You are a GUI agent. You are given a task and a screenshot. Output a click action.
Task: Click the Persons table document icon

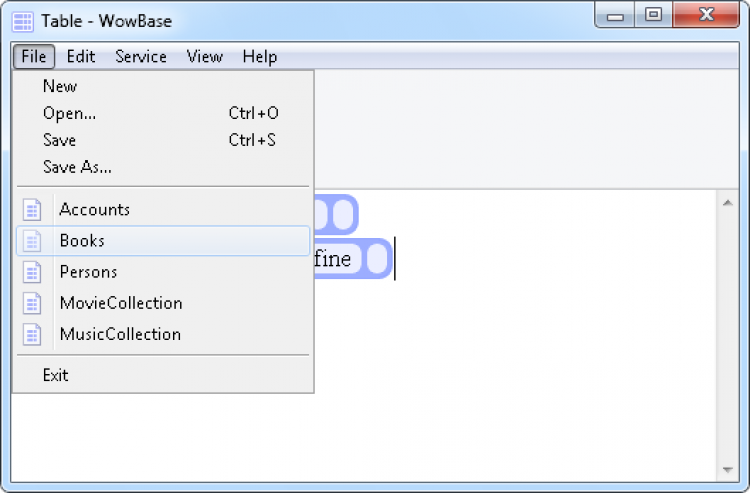(32, 272)
